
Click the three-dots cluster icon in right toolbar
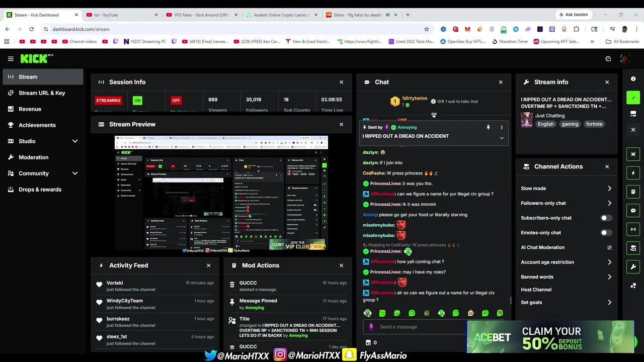(x=633, y=285)
